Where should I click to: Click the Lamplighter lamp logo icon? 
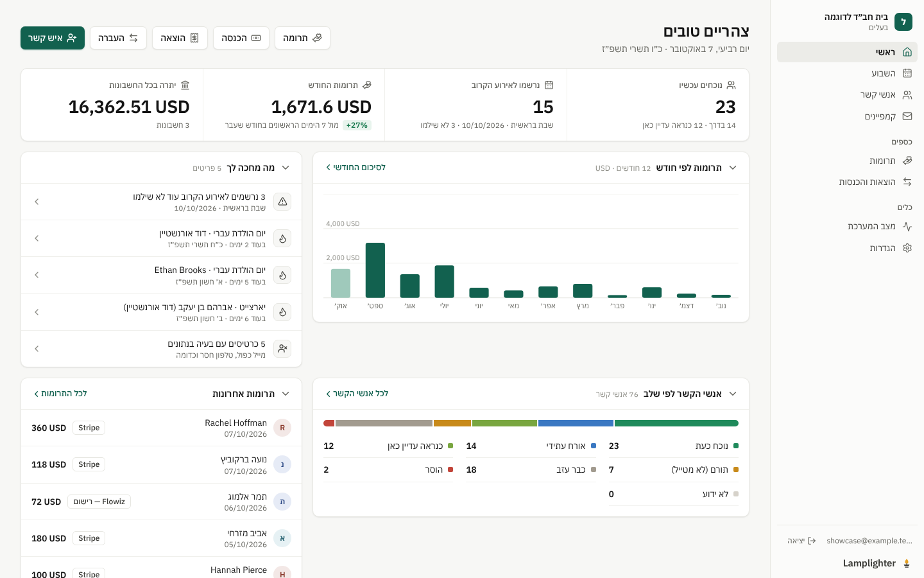click(907, 563)
